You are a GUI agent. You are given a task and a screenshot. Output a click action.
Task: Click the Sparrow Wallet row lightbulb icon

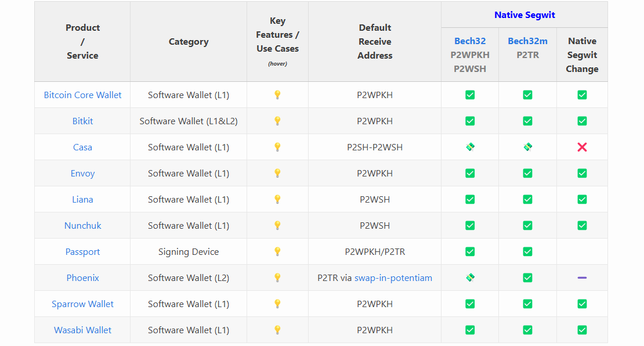click(278, 304)
